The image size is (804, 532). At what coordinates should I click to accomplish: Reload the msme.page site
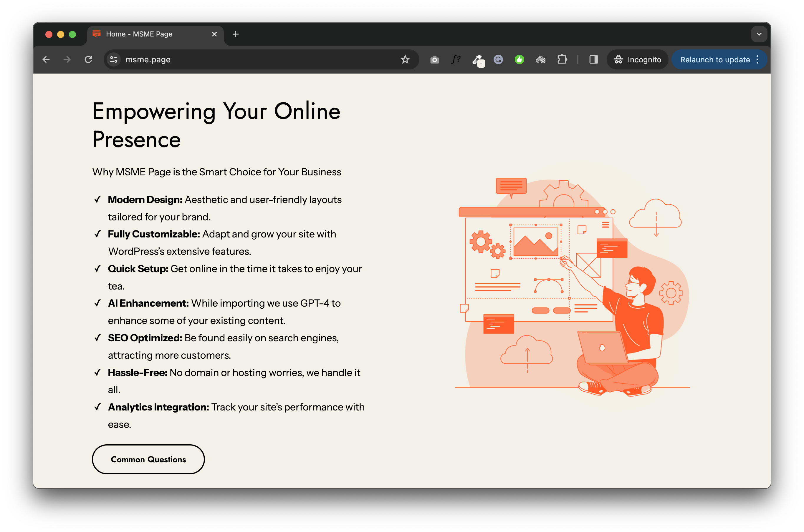88,60
